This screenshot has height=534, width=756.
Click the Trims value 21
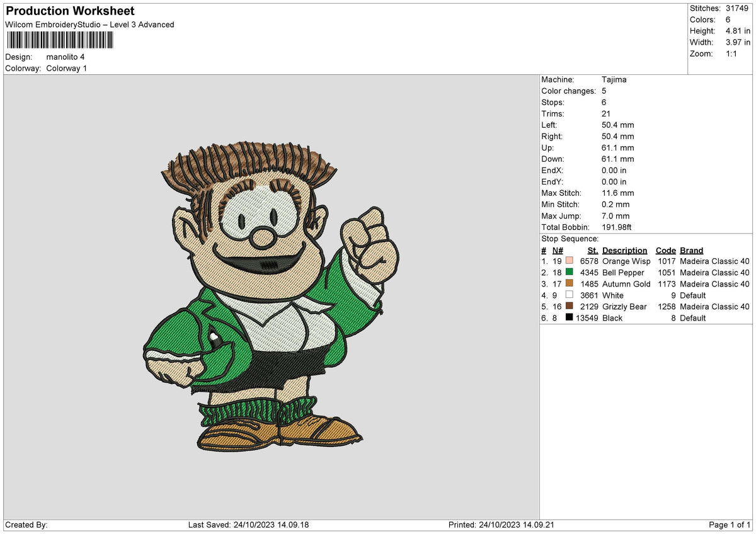(607, 113)
